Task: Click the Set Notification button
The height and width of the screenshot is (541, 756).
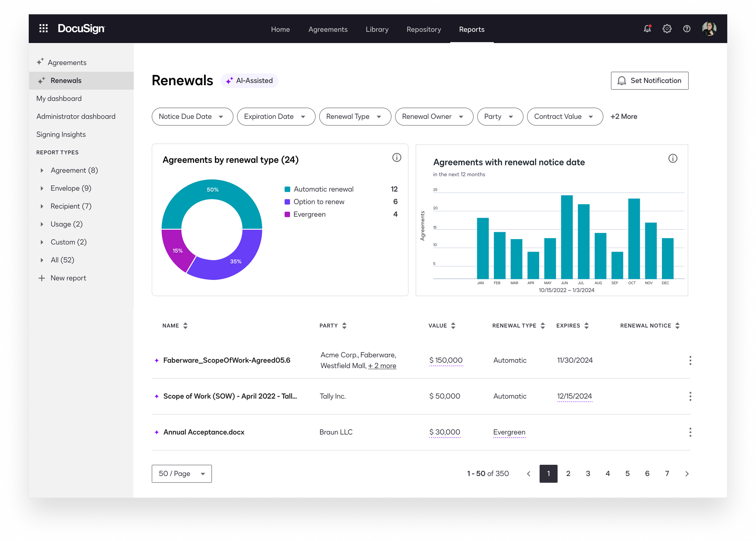Action: tap(649, 81)
